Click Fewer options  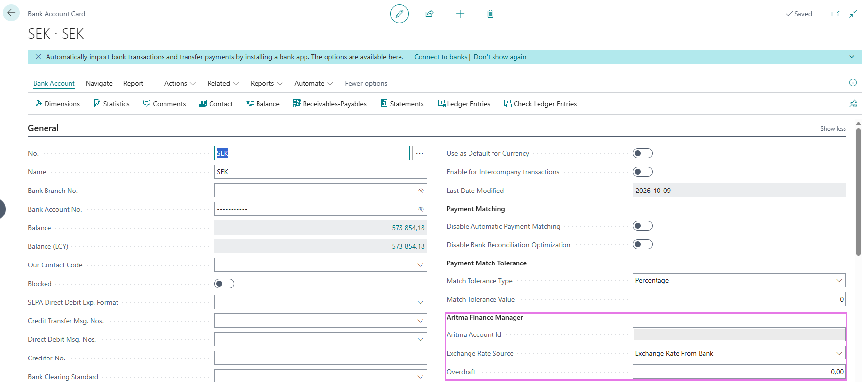(366, 83)
